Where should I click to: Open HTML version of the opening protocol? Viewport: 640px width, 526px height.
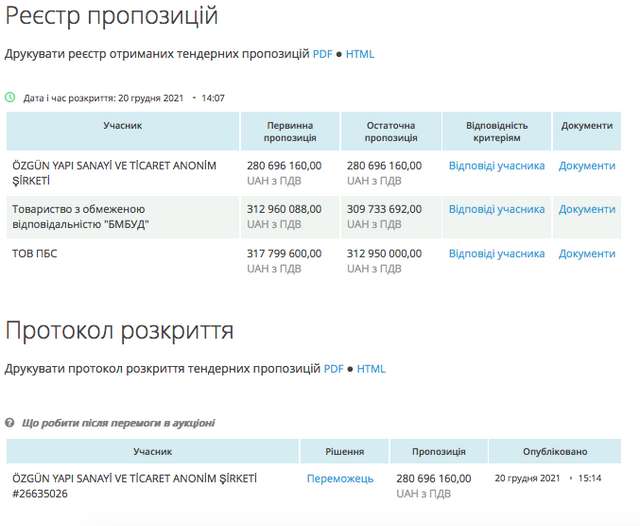(371, 369)
